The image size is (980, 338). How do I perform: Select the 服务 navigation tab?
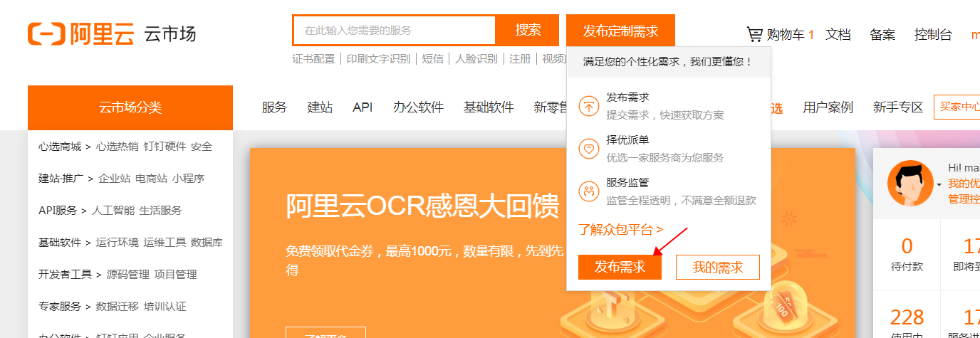point(274,107)
